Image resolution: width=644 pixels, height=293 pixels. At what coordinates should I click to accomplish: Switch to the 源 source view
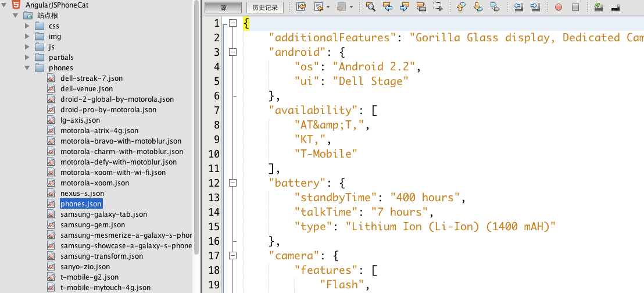(223, 8)
